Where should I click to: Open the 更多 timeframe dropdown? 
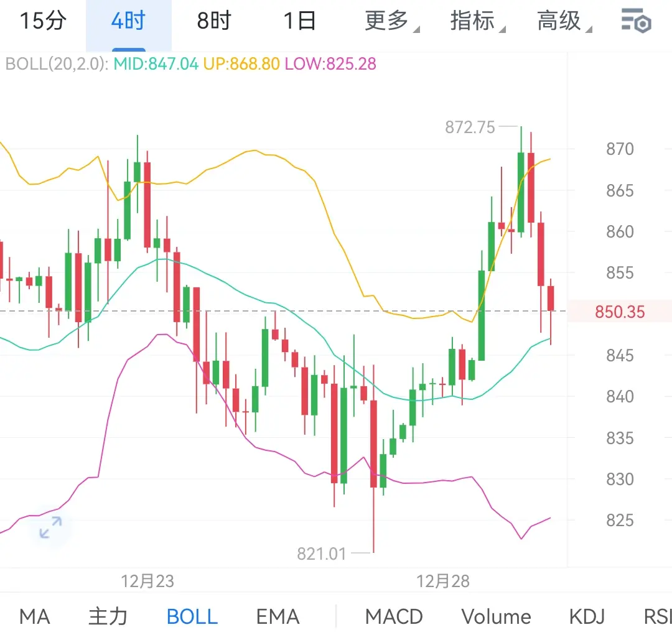(392, 21)
